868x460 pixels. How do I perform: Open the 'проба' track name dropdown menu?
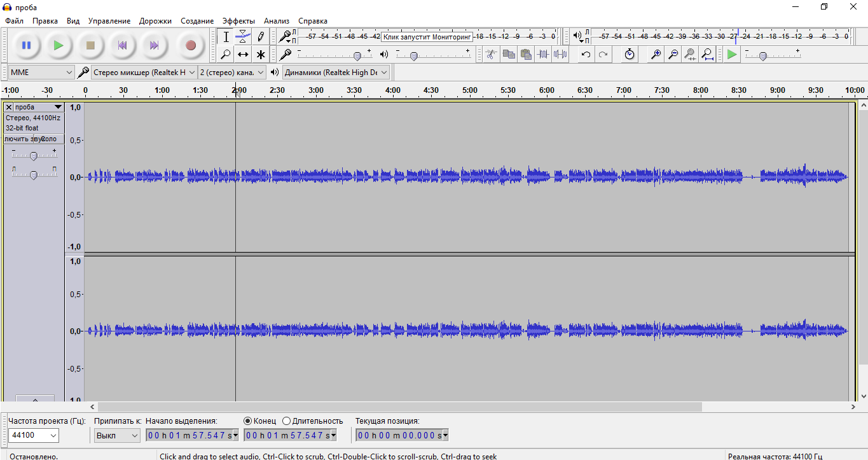[39, 107]
